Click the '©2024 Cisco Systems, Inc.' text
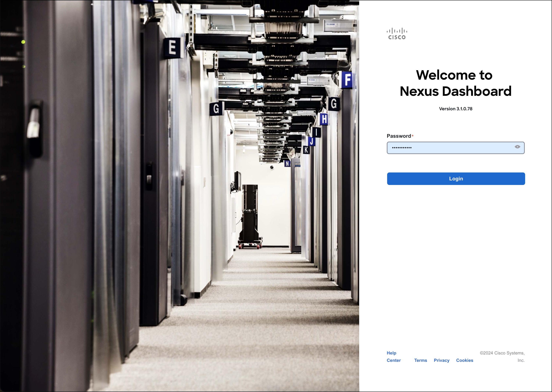The height and width of the screenshot is (392, 552). pyautogui.click(x=502, y=357)
